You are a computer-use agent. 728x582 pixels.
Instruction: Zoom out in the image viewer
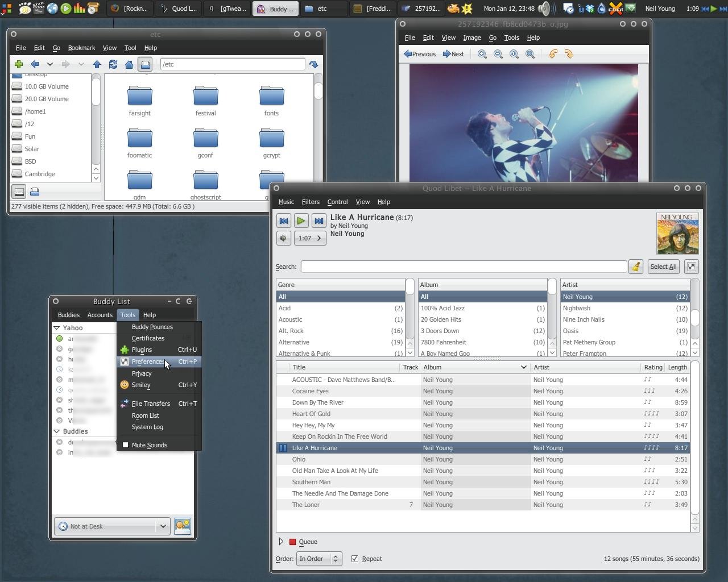(498, 54)
